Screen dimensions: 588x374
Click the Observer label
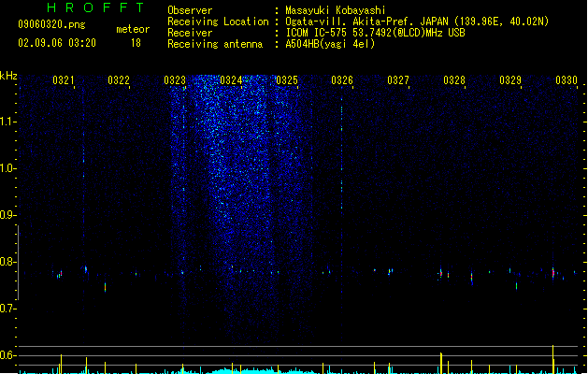(190, 10)
